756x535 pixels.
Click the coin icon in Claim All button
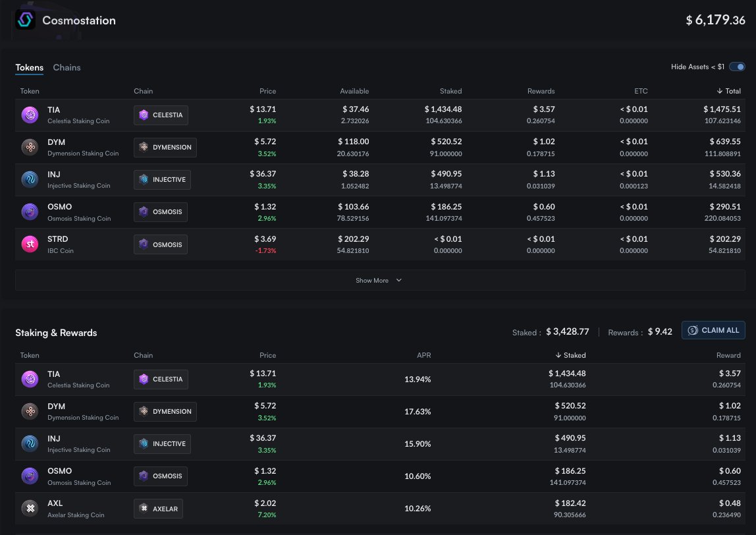point(693,330)
